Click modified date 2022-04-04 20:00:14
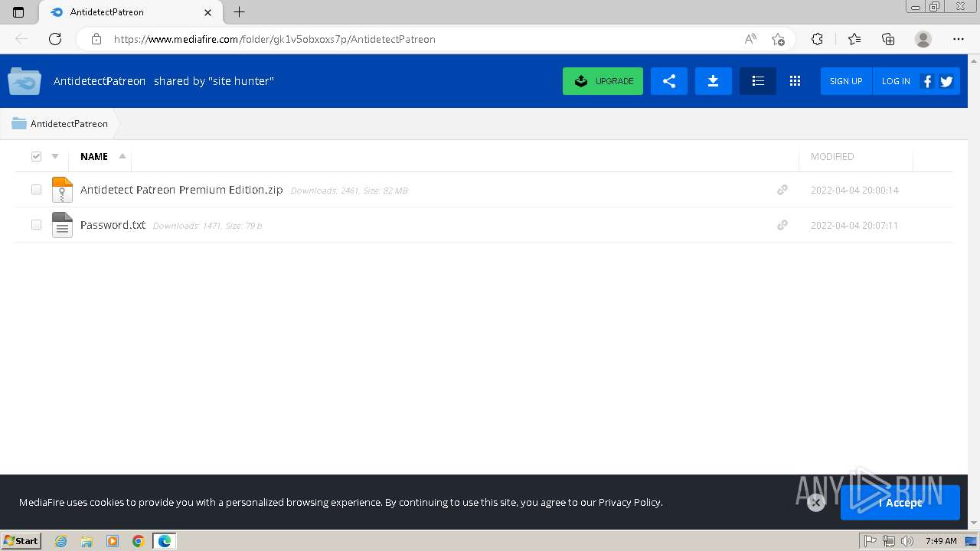Image resolution: width=980 pixels, height=551 pixels. click(854, 190)
